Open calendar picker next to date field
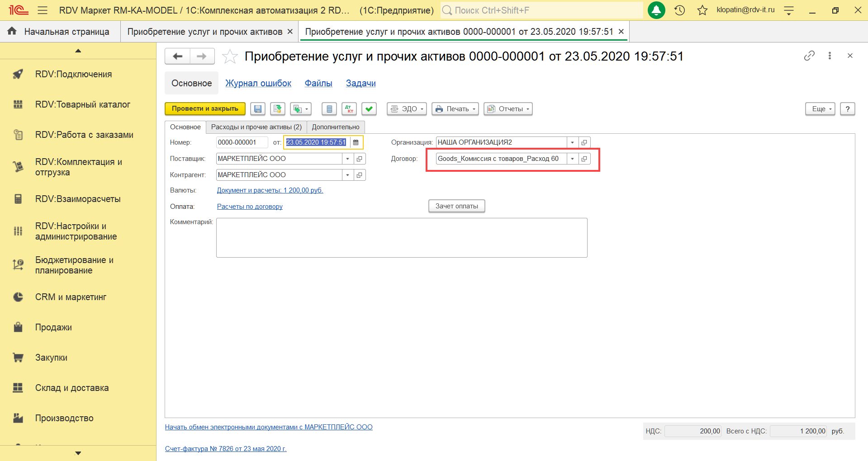868x461 pixels. [356, 142]
